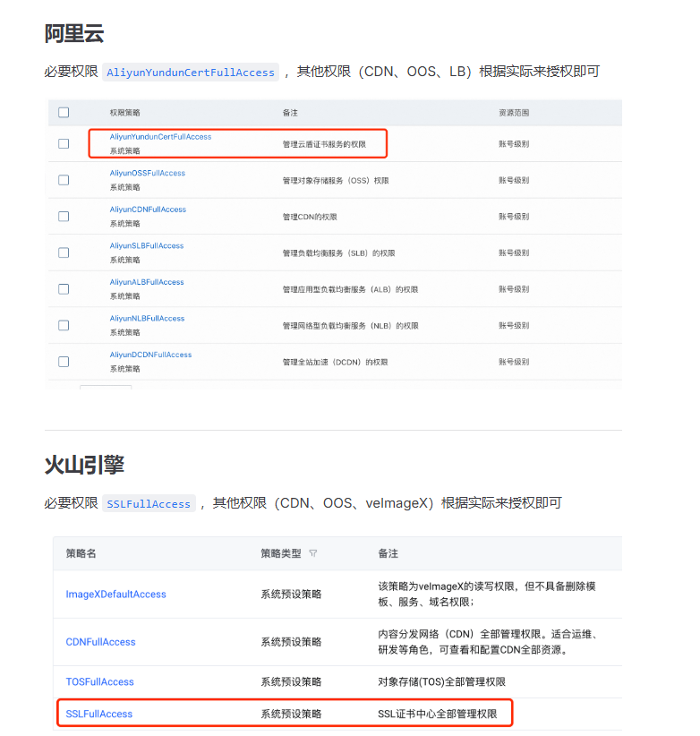Click the 策略类型 column header
This screenshot has height=736, width=700.
pos(280,553)
